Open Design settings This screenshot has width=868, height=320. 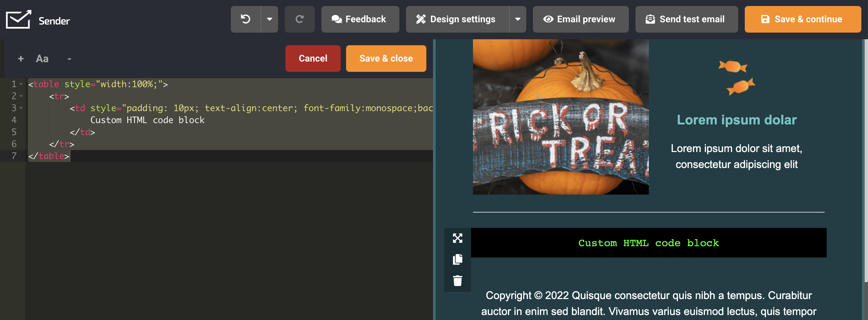click(x=457, y=19)
